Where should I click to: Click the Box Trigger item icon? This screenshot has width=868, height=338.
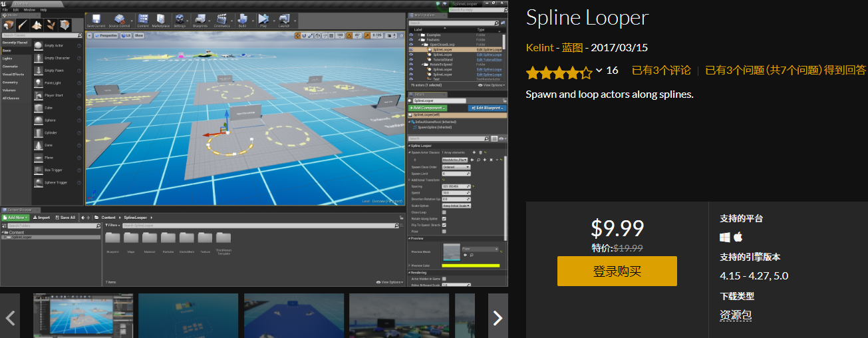(39, 170)
